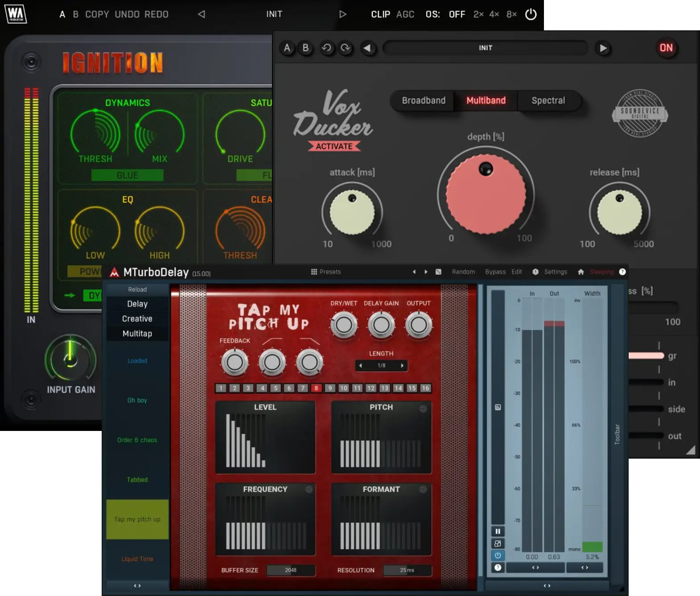The width and height of the screenshot is (700, 596).
Task: Enable CLIP in Ignition header
Action: 380,14
